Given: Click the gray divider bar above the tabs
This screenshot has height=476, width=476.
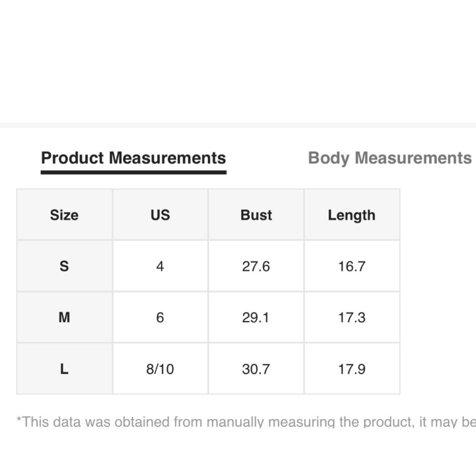Looking at the screenshot, I should pos(238,125).
